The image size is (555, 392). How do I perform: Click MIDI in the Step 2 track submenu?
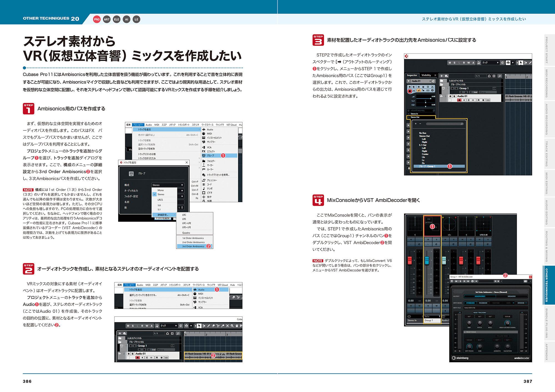(x=211, y=294)
